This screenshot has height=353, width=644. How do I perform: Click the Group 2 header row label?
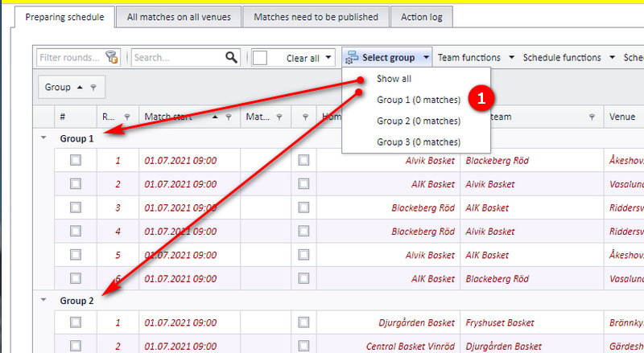(76, 301)
